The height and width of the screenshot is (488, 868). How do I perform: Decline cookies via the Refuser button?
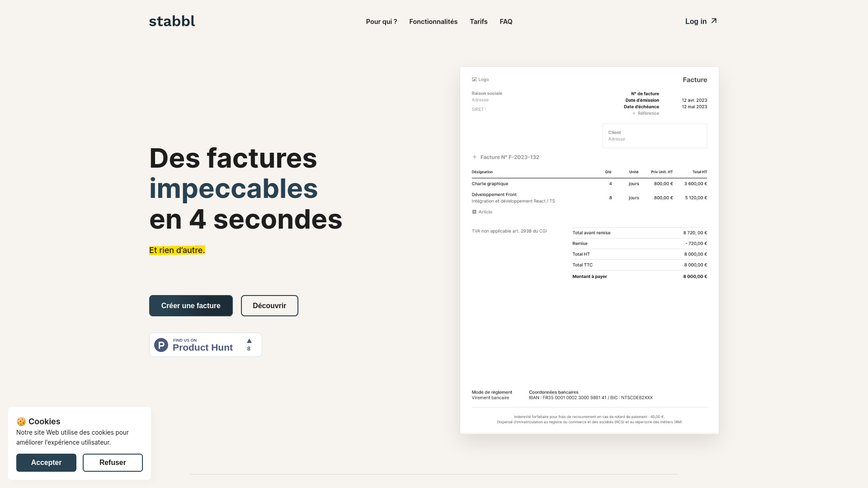[113, 462]
